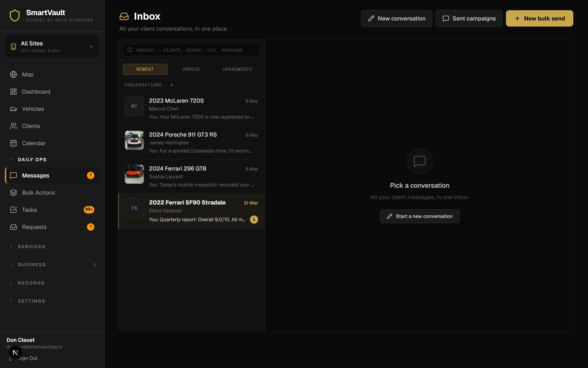Open the Vehicles section
588x368 pixels.
pos(52,109)
